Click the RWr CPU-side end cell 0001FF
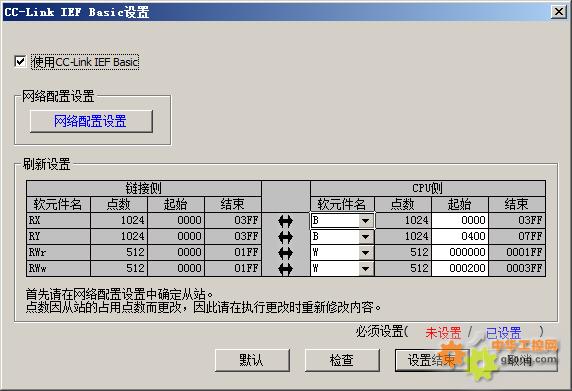The height and width of the screenshot is (391, 572). coord(517,252)
